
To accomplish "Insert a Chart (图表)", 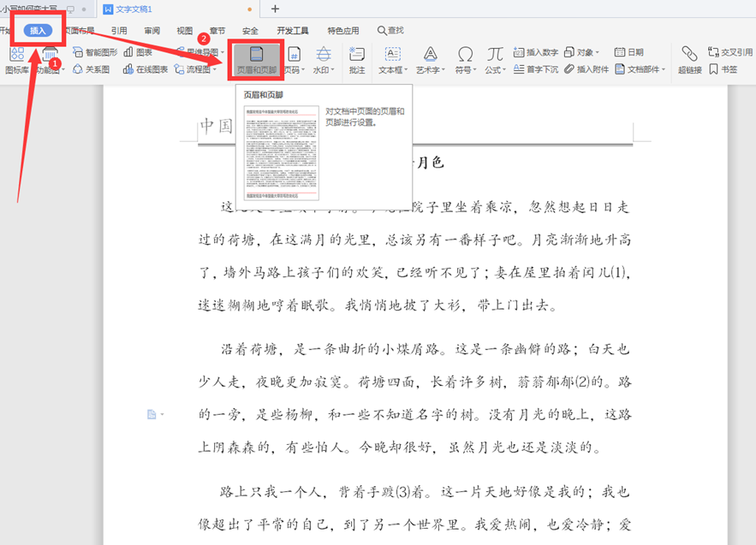I will [138, 52].
